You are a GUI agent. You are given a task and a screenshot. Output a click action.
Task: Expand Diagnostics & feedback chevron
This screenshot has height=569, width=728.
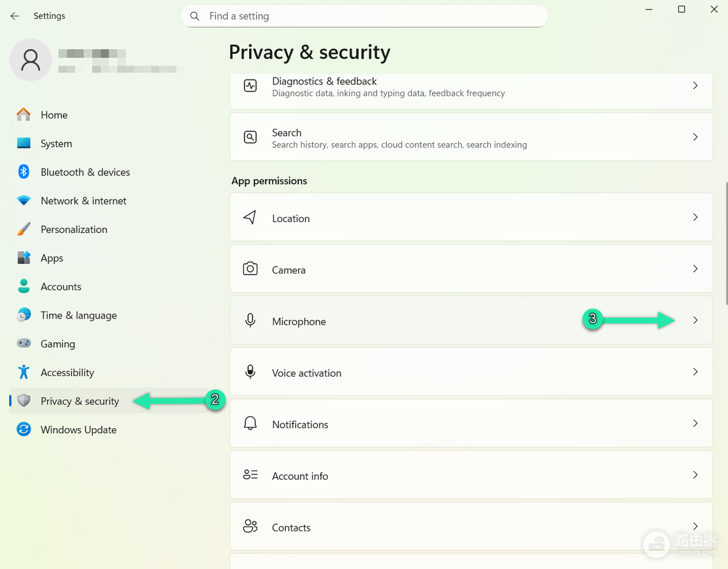(695, 86)
